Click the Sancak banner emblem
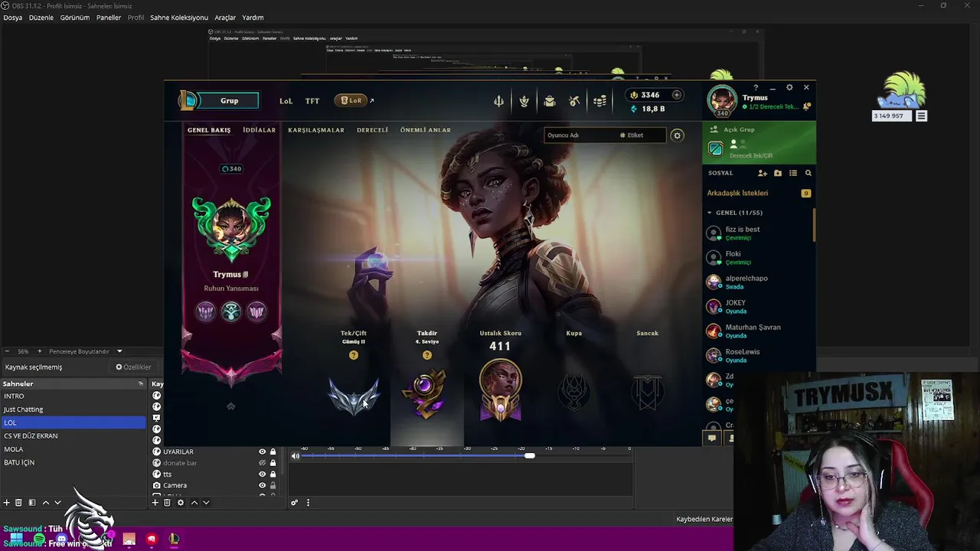This screenshot has height=551, width=980. (648, 393)
